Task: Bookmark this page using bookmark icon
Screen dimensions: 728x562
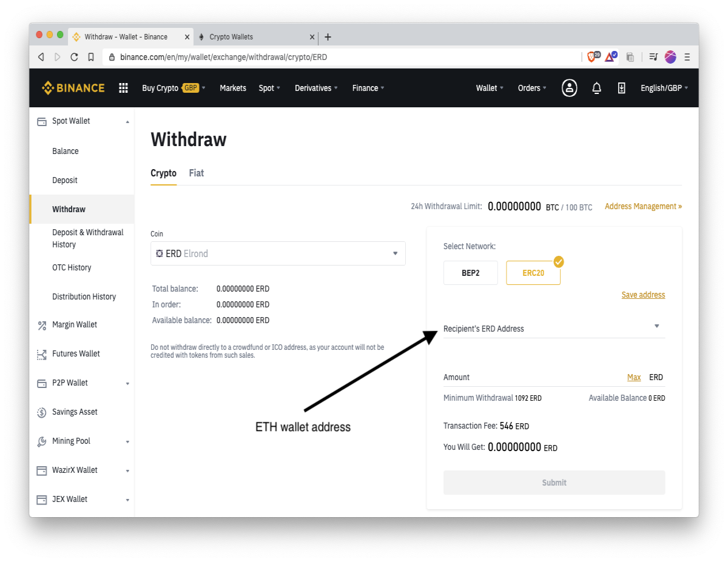Action: 91,57
